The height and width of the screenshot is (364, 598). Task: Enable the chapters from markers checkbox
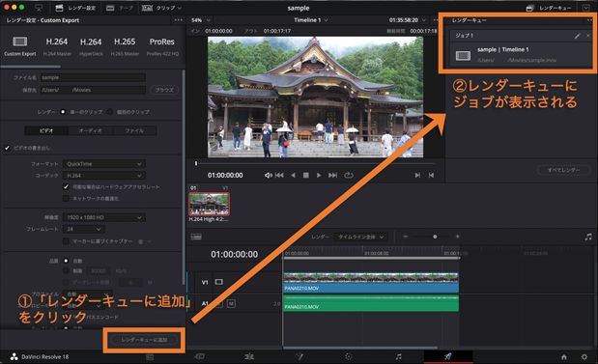pos(66,240)
